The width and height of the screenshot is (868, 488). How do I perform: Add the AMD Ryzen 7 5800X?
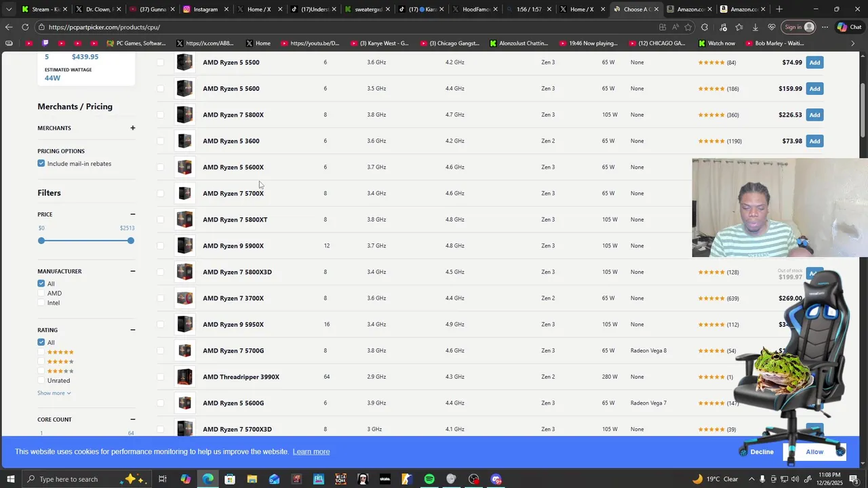814,115
